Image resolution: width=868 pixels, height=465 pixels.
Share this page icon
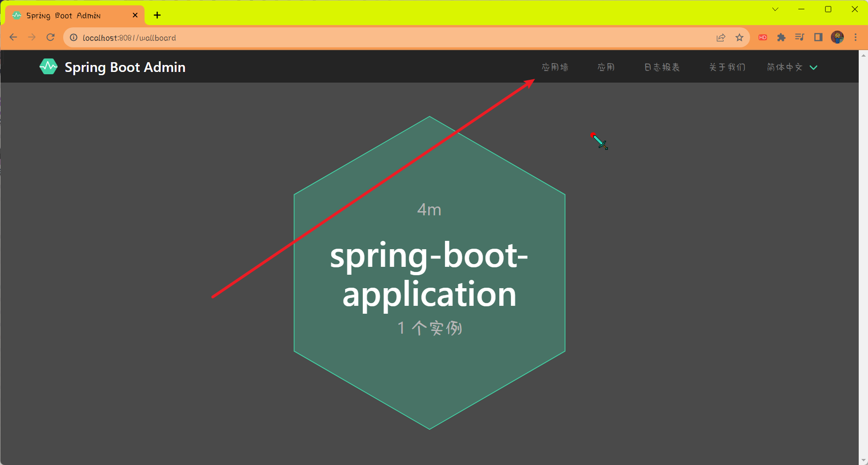[x=721, y=38]
